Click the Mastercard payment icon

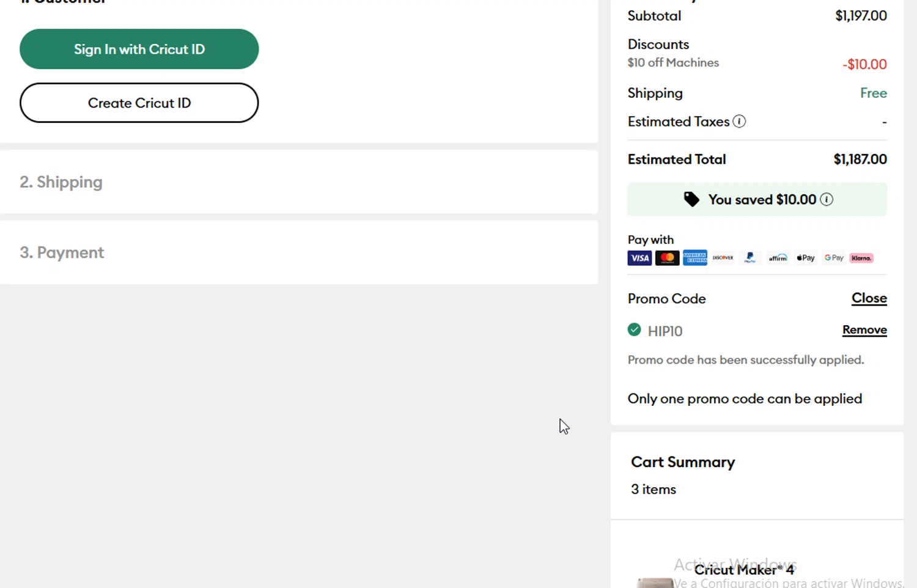pos(667,258)
